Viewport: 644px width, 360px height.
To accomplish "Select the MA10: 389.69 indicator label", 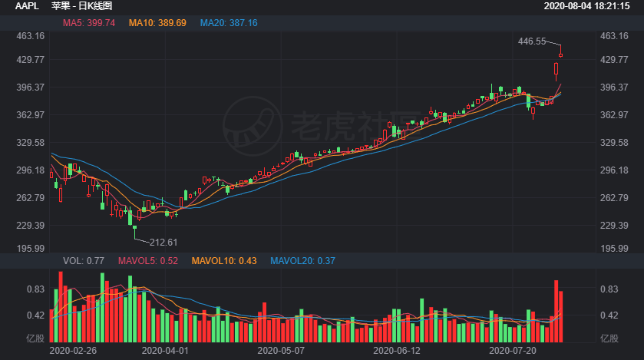I will coord(157,23).
